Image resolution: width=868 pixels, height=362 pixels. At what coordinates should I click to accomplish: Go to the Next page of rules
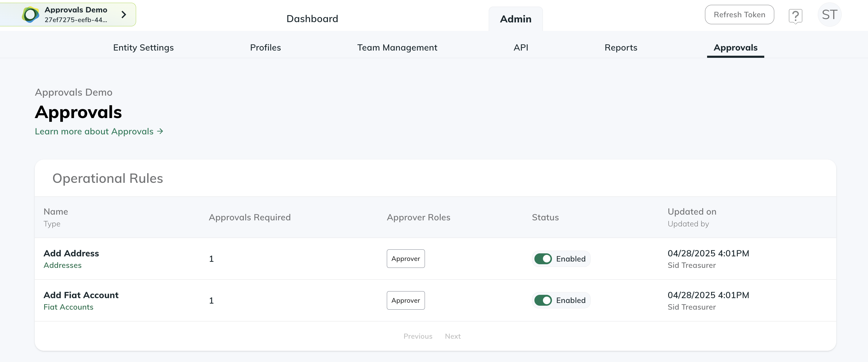[452, 336]
